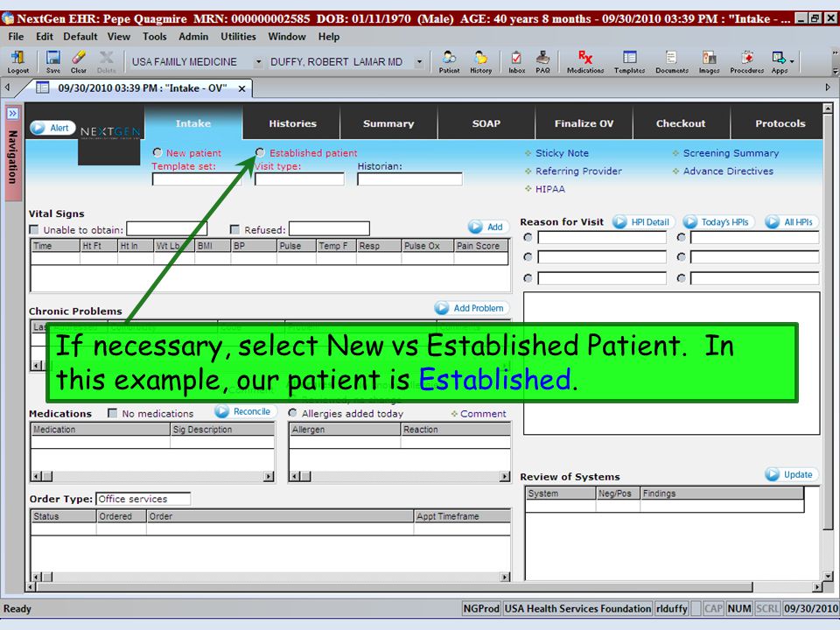
Task: Click the Template set field
Action: tap(196, 178)
